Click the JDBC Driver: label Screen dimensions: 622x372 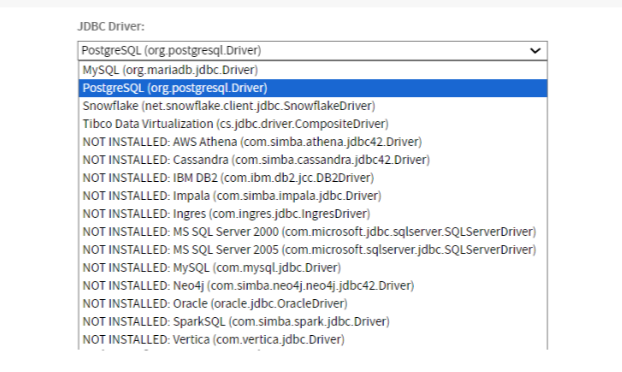pos(111,27)
